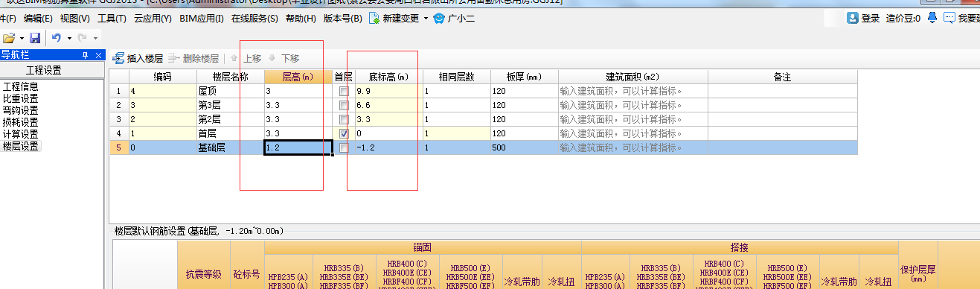Image resolution: width=980 pixels, height=289 pixels.
Task: Click the 底标高(m) column header
Action: (388, 77)
